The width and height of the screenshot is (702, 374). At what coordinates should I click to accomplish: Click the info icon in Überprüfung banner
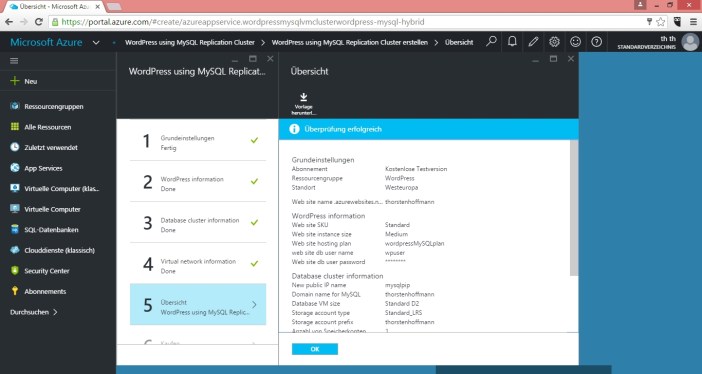pos(294,129)
